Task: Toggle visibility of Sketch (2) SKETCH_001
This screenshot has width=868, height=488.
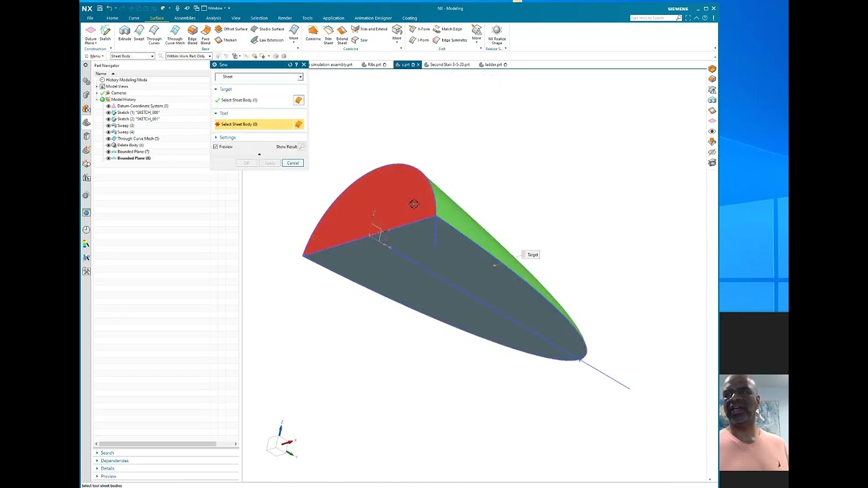Action: pyautogui.click(x=108, y=119)
